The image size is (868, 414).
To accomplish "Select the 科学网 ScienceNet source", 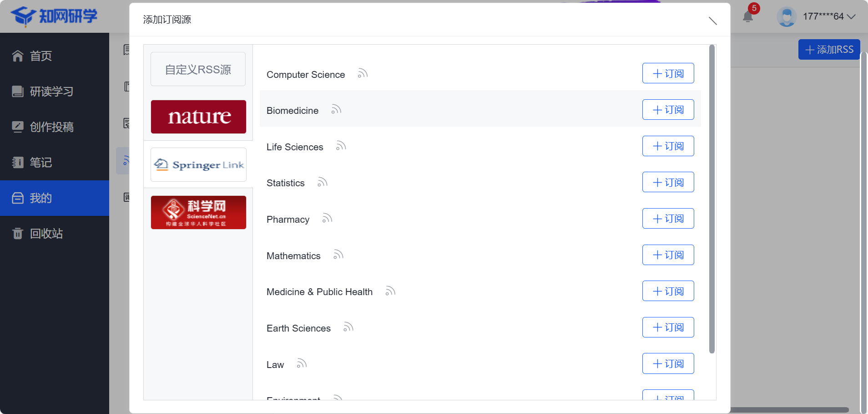I will pyautogui.click(x=198, y=212).
